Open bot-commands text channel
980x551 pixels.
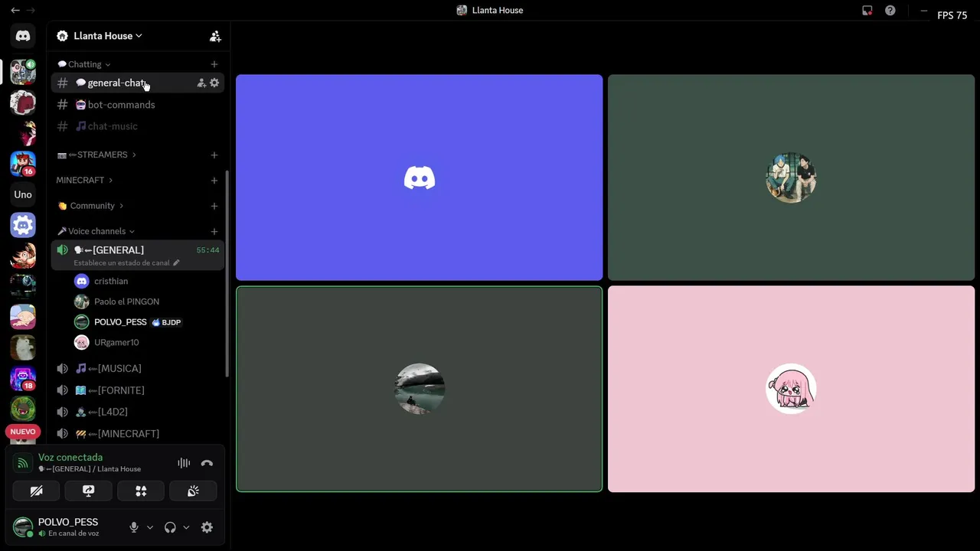tap(137, 105)
